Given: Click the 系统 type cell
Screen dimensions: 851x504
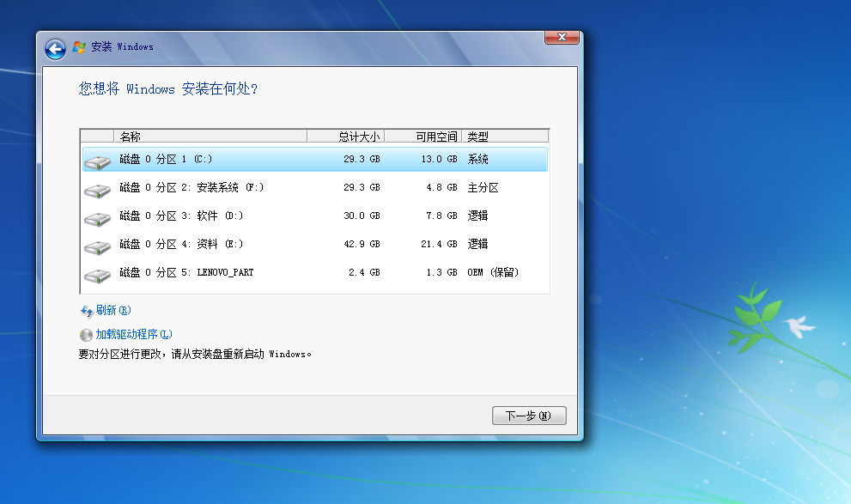Looking at the screenshot, I should coord(477,159).
